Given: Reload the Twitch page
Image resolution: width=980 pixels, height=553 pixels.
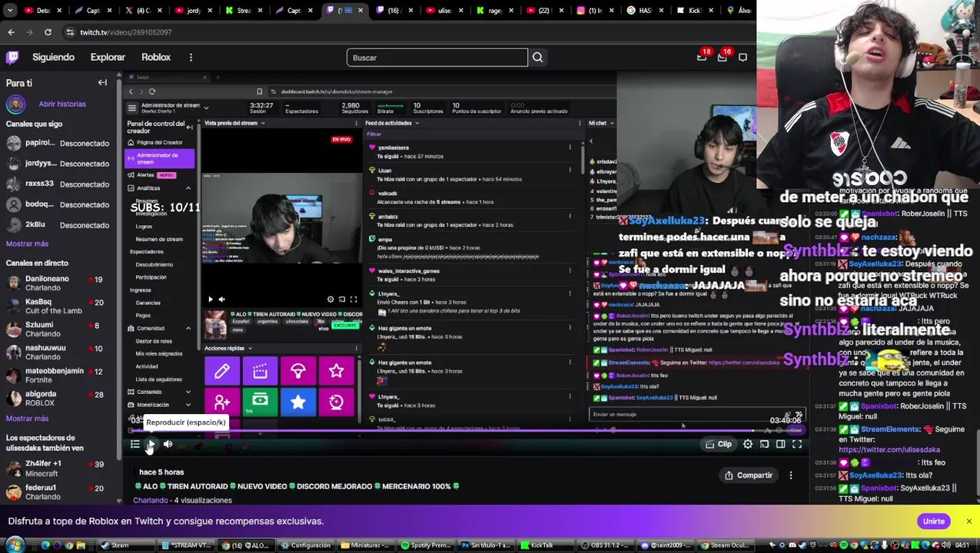Looking at the screenshot, I should (x=48, y=32).
